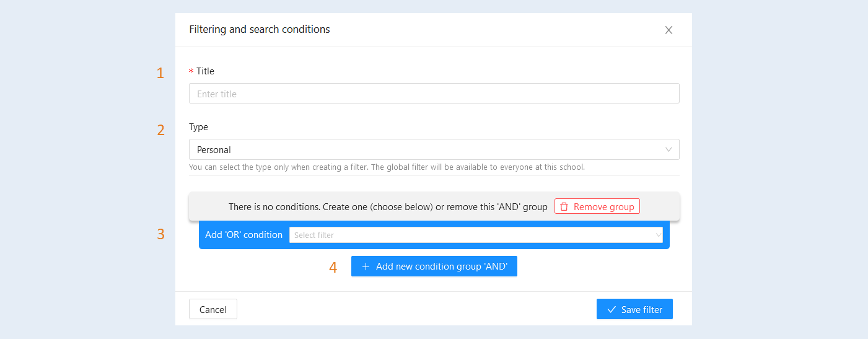Click the plus icon on the AND group button

click(x=366, y=266)
